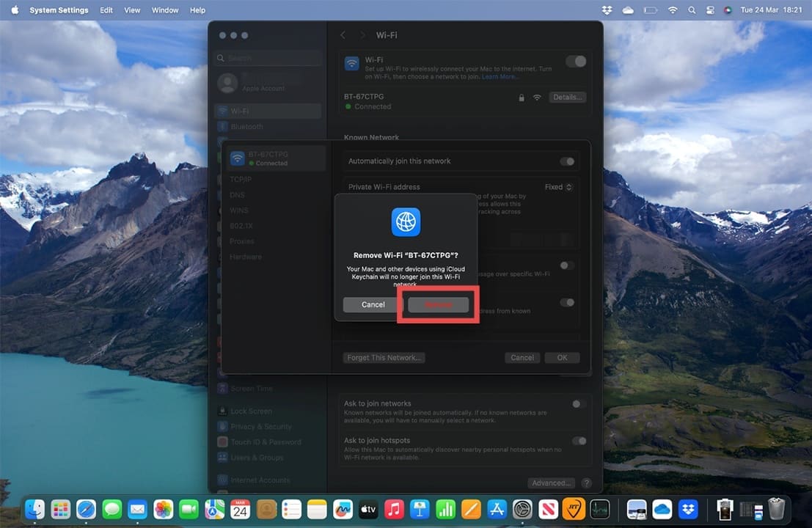Click Cancel beside the OK button
812x528 pixels.
point(522,358)
